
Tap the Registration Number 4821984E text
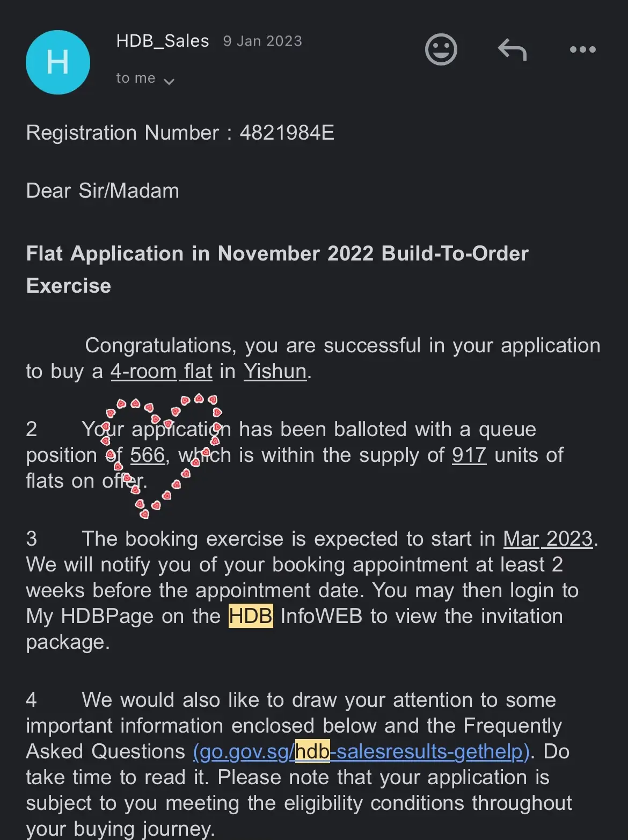180,133
